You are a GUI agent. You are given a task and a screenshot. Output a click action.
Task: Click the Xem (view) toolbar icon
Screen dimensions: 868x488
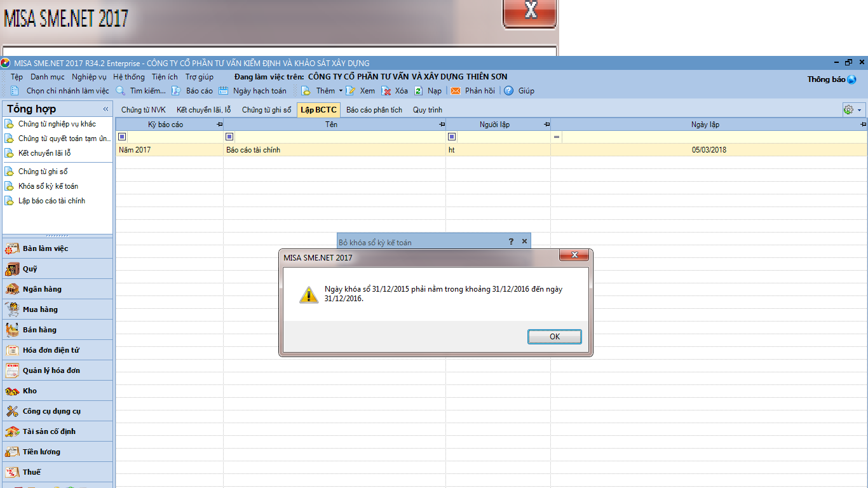(x=351, y=91)
